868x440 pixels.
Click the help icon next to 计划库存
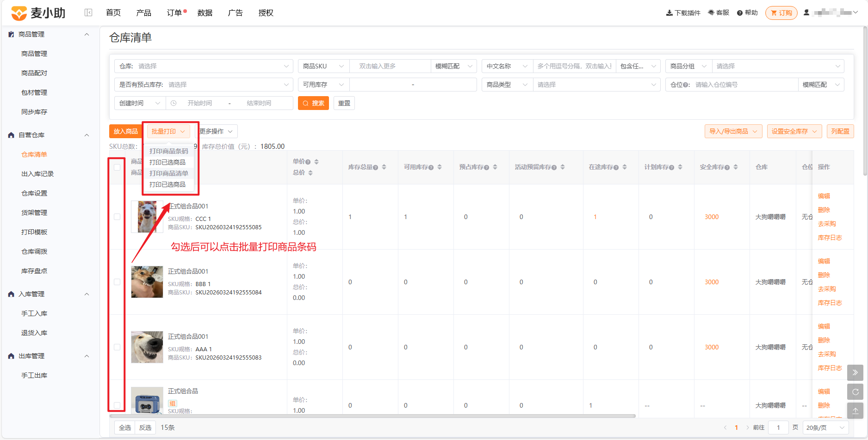(x=671, y=167)
